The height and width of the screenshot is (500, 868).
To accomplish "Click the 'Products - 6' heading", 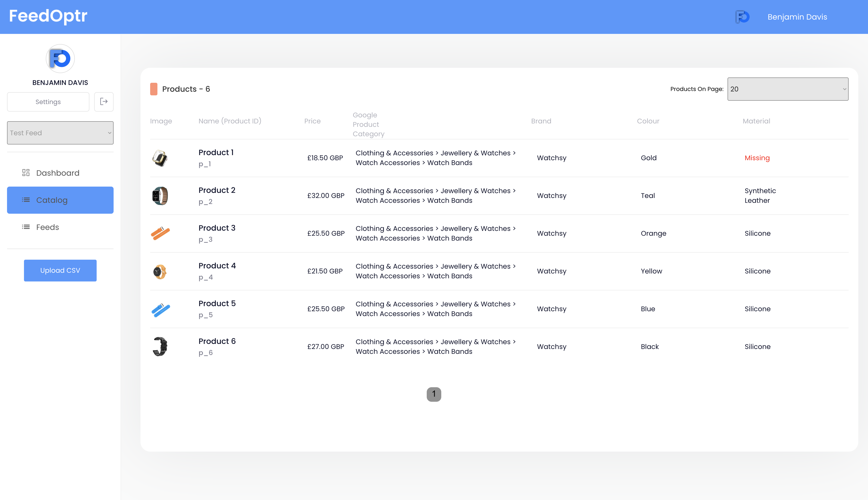I will coord(186,89).
